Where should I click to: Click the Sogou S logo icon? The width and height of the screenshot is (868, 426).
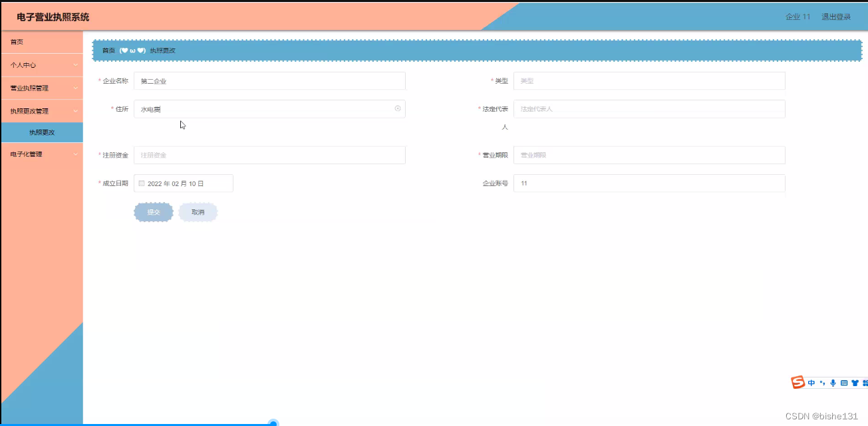click(x=797, y=382)
